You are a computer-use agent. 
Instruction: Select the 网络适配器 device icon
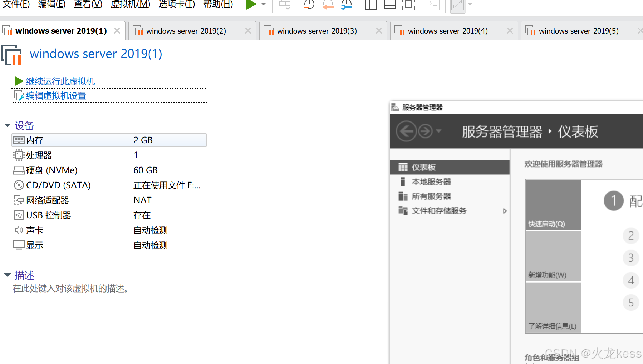pyautogui.click(x=19, y=200)
